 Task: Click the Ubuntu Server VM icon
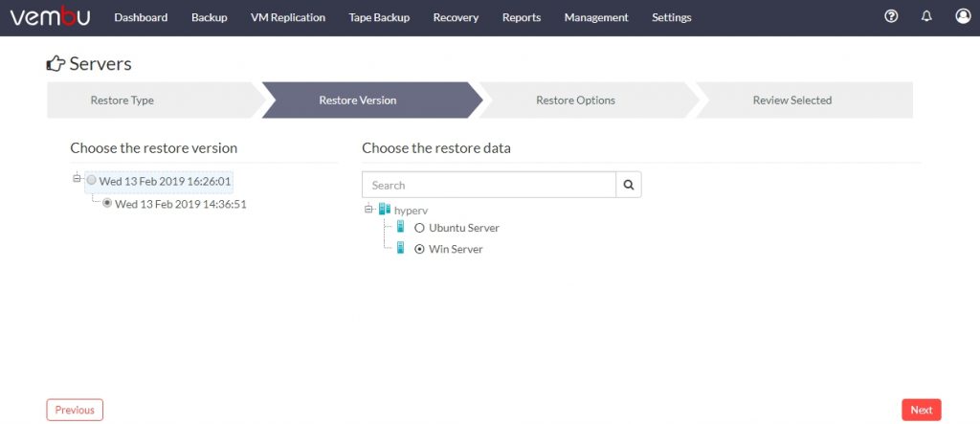(x=401, y=227)
